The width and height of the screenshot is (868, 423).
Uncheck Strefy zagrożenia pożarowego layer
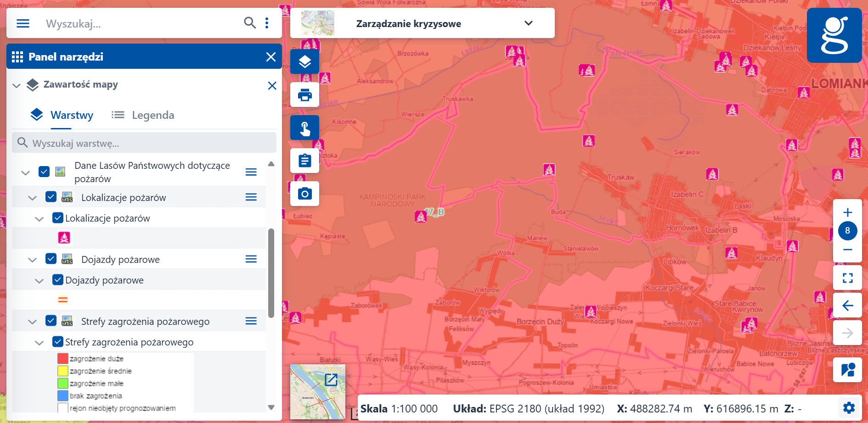pyautogui.click(x=51, y=321)
